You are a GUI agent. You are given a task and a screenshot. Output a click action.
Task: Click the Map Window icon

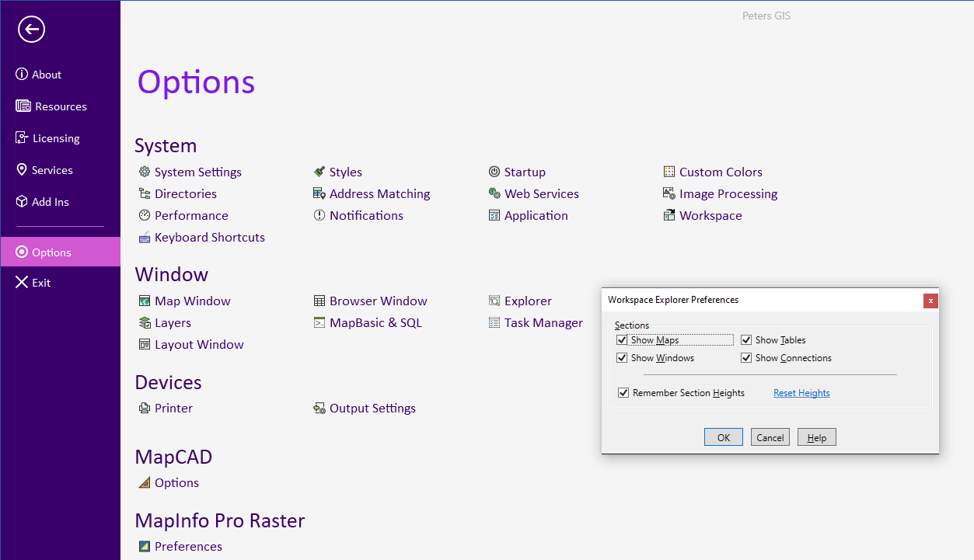coord(145,301)
